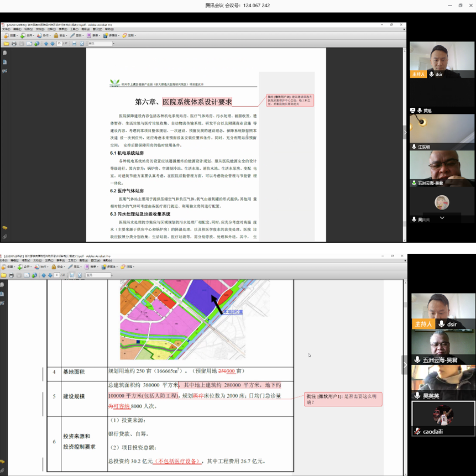
Task: Click the 安全 button in top Acrobat toolbar
Action: (x=61, y=35)
